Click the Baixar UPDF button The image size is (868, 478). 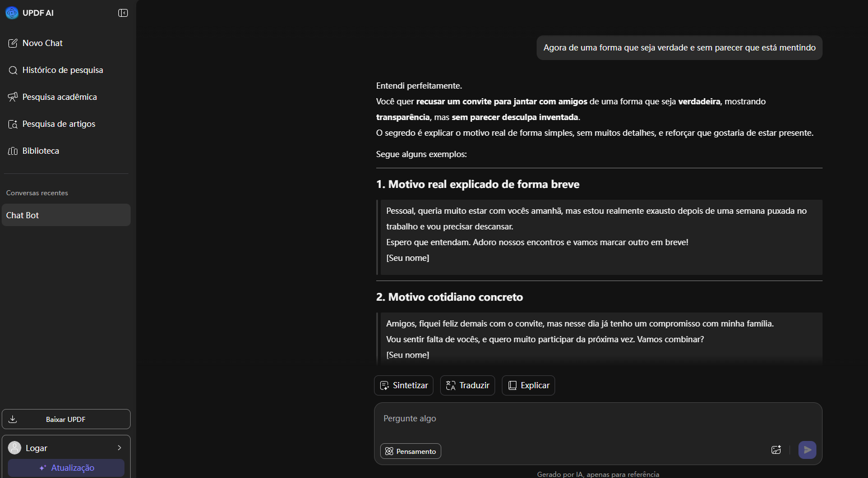66,419
